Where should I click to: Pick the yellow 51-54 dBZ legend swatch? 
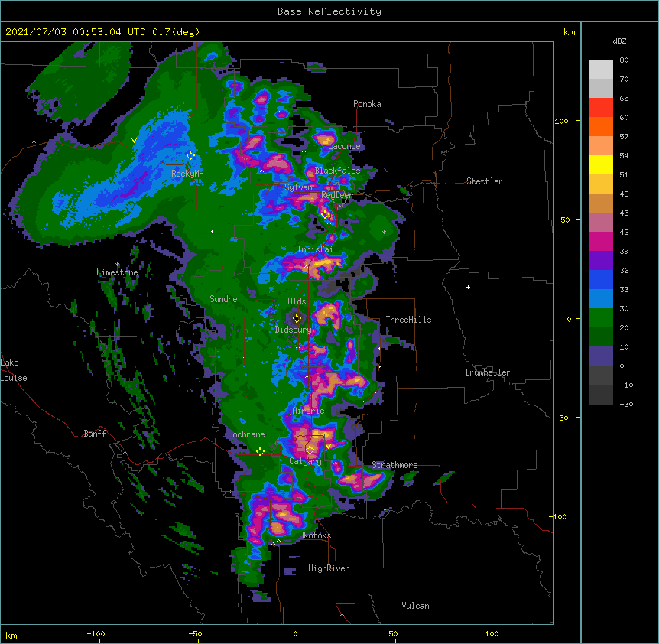click(601, 164)
